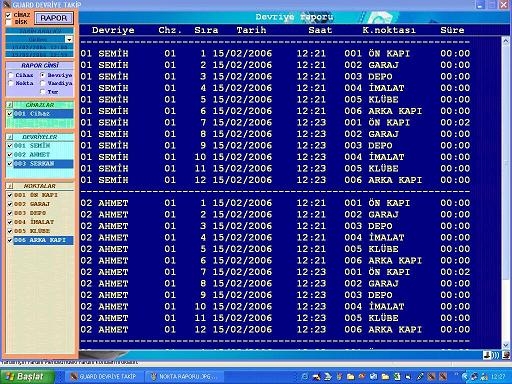Toggle the Noktalar header select-all box
This screenshot has height=384, width=512.
pyautogui.click(x=10, y=186)
